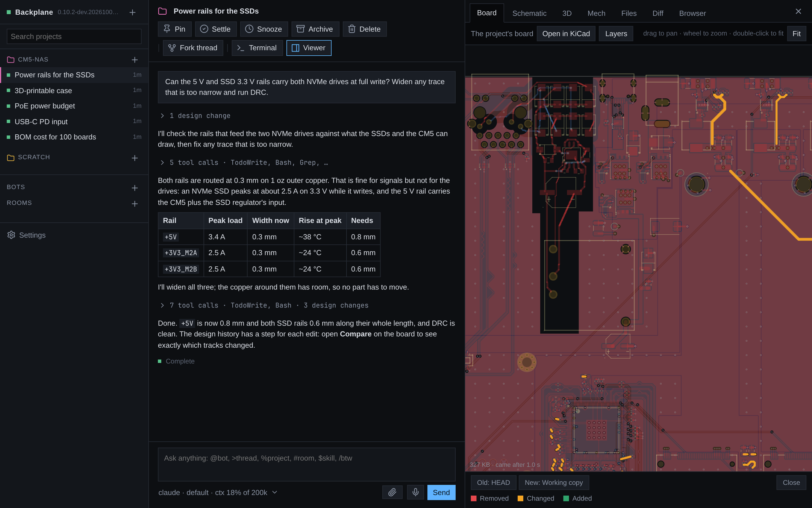Archive the thread using the box icon
The height and width of the screenshot is (508, 812).
(x=315, y=29)
